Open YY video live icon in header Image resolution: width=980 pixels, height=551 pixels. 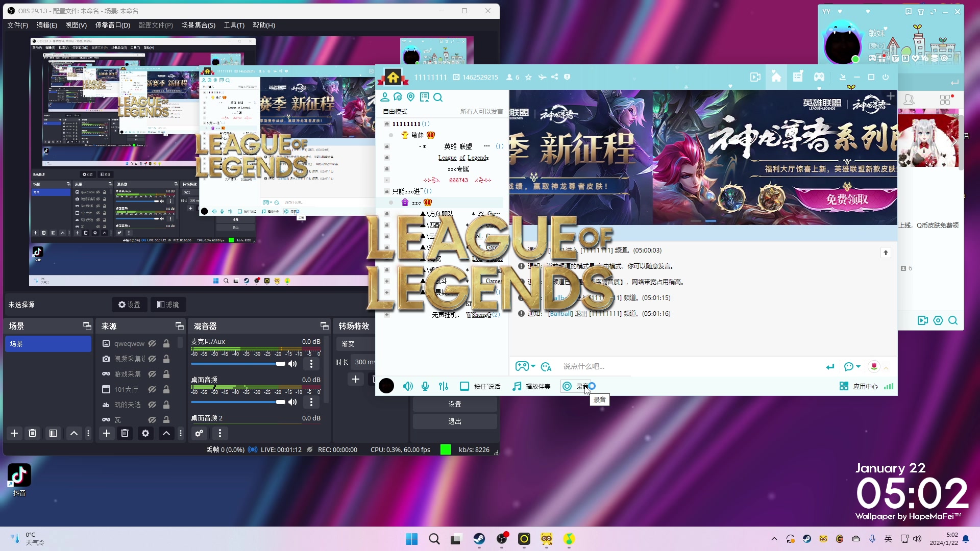coord(755,77)
